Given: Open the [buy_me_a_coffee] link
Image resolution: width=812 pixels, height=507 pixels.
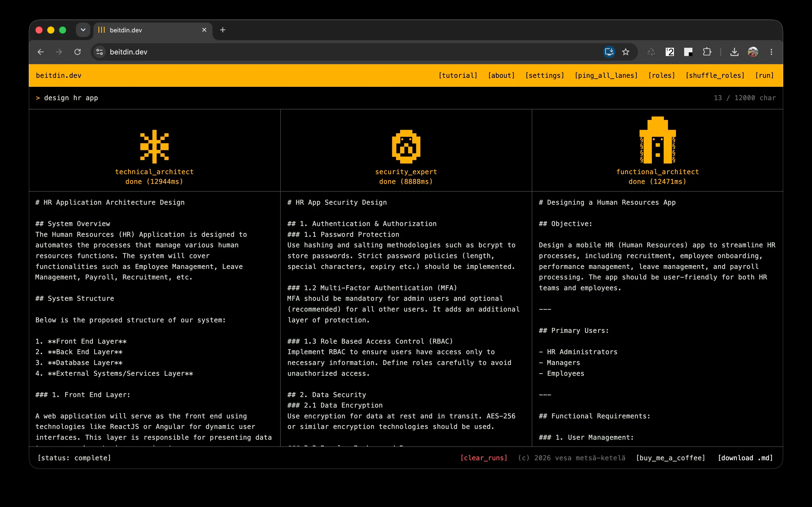Looking at the screenshot, I should [671, 458].
